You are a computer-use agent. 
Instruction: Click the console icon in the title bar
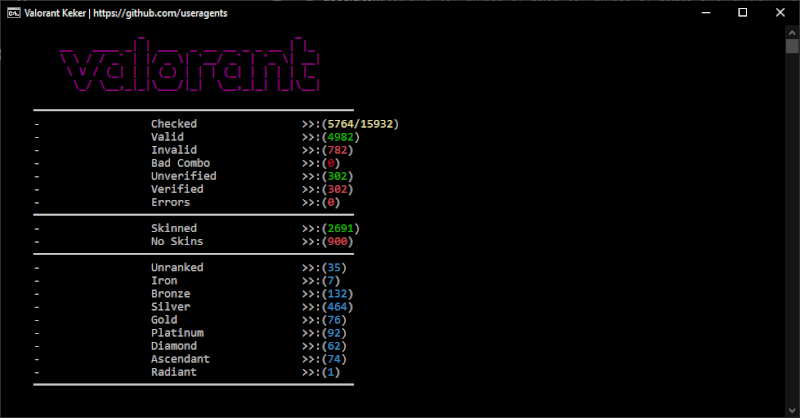pos(13,13)
